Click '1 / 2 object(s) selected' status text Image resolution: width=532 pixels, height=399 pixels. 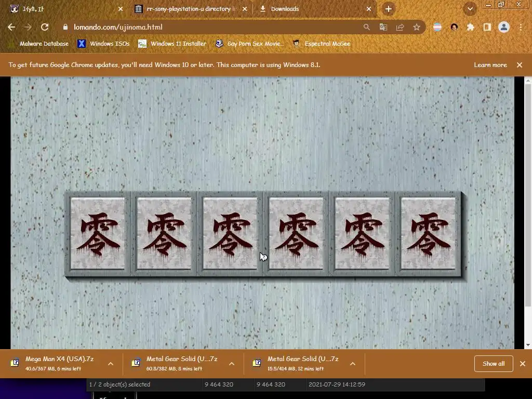click(x=120, y=384)
